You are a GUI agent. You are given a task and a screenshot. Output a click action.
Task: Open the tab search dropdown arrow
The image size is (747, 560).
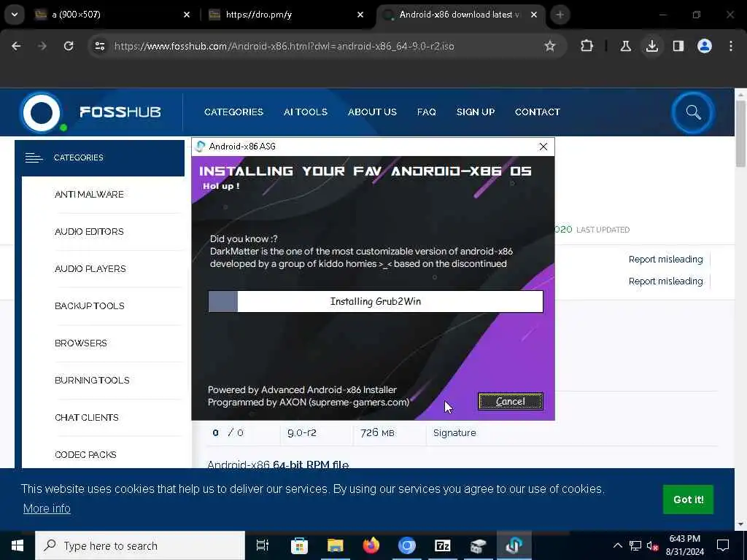coord(15,15)
